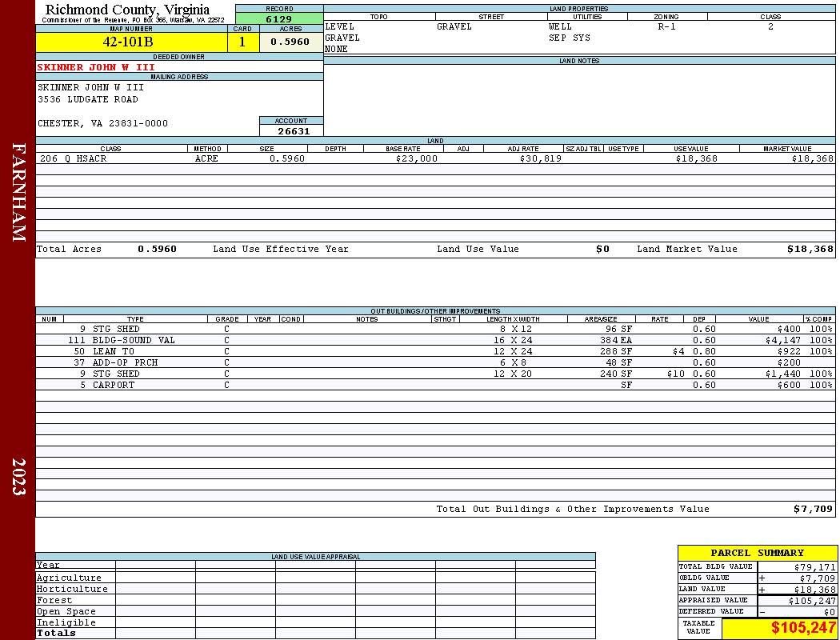840x640 pixels.
Task: Click the LAND USE VALUE APPRAISAL header
Action: click(315, 557)
